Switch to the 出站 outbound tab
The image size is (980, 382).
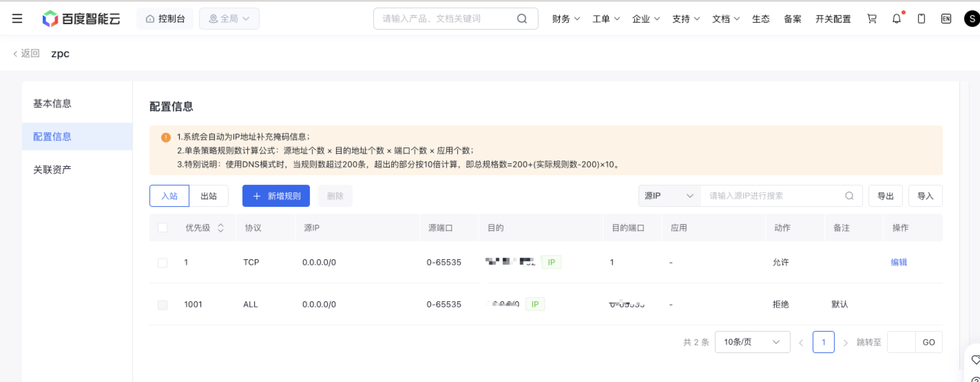(x=209, y=196)
